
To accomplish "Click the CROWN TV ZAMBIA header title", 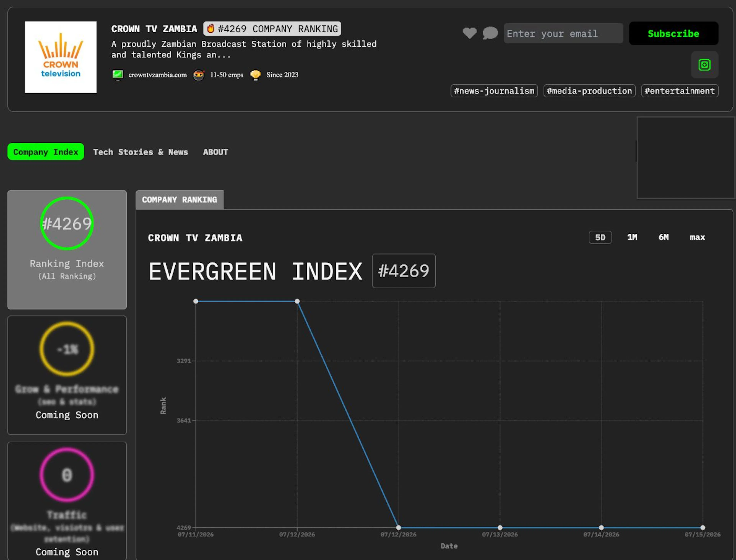I will coord(154,29).
